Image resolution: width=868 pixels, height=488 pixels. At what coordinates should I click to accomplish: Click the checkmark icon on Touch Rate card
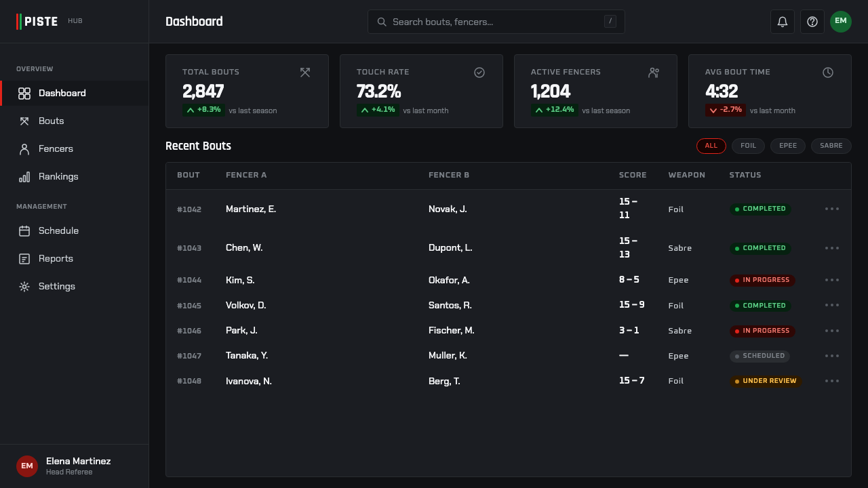point(479,73)
